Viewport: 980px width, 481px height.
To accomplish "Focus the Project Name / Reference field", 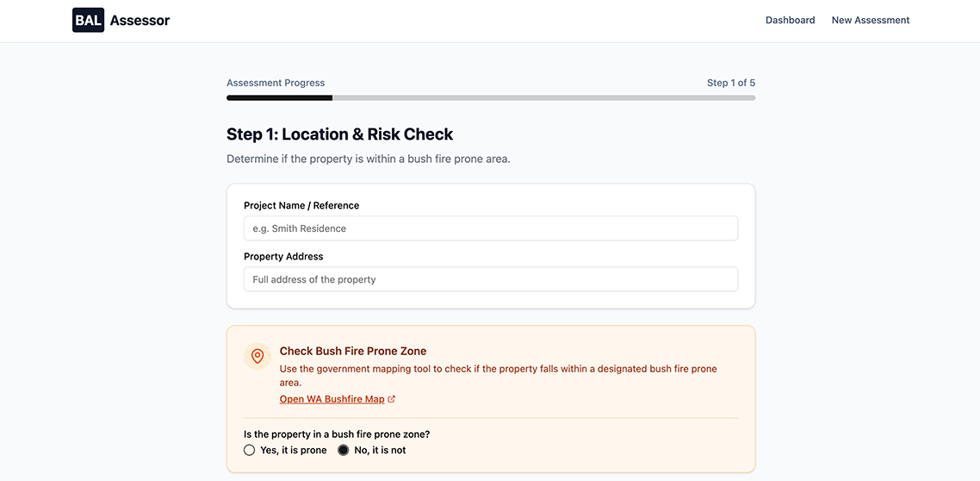I will coord(490,228).
